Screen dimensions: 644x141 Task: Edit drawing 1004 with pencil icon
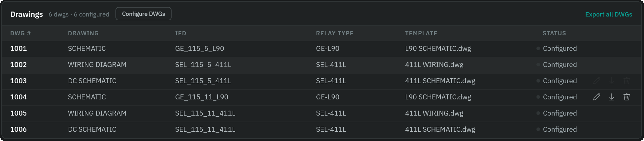pyautogui.click(x=596, y=97)
